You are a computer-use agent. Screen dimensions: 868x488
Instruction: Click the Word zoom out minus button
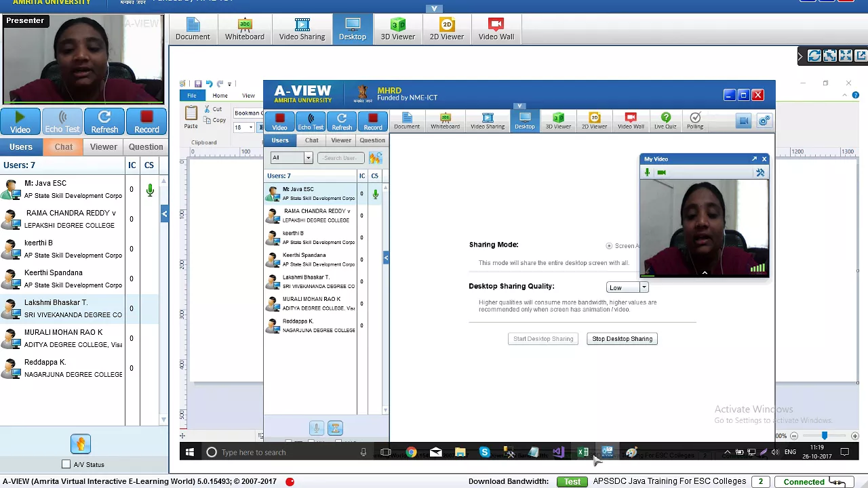[x=794, y=436]
